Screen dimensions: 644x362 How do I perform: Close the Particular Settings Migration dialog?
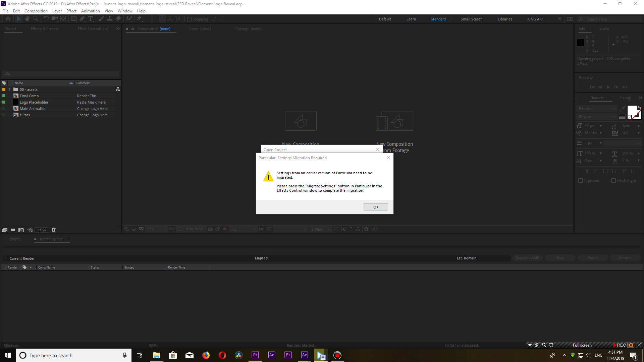(x=388, y=157)
